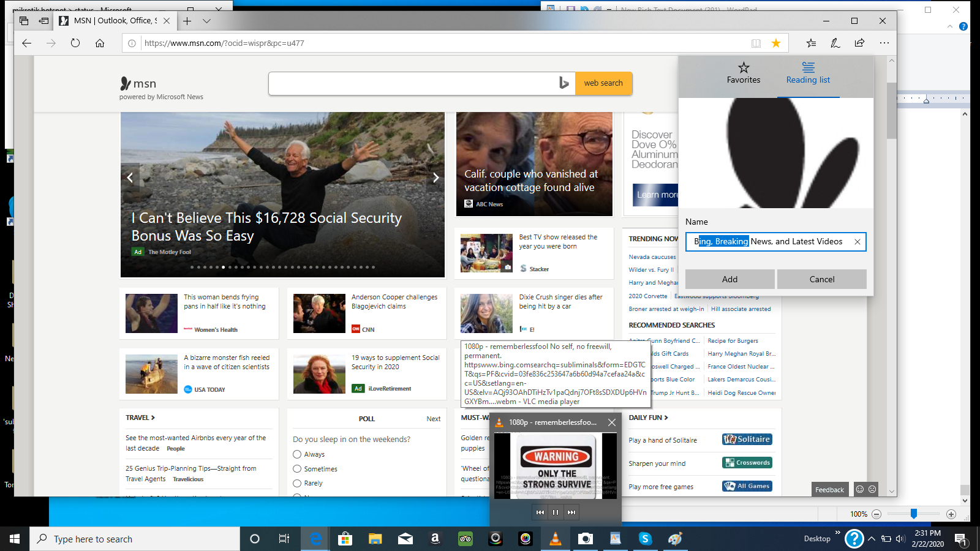Open Dixie Crush singer story
The height and width of the screenshot is (551, 980).
560,302
